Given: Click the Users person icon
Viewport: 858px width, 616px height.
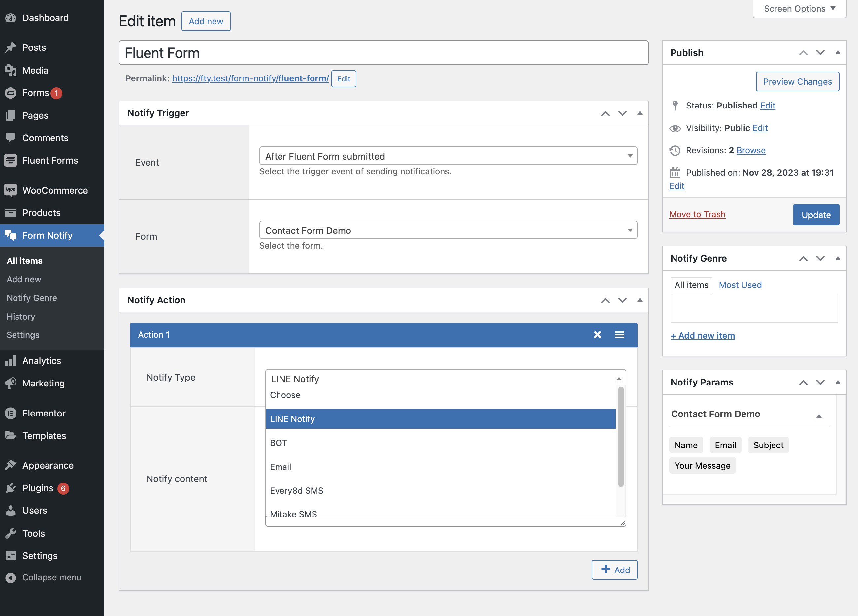Looking at the screenshot, I should tap(11, 510).
